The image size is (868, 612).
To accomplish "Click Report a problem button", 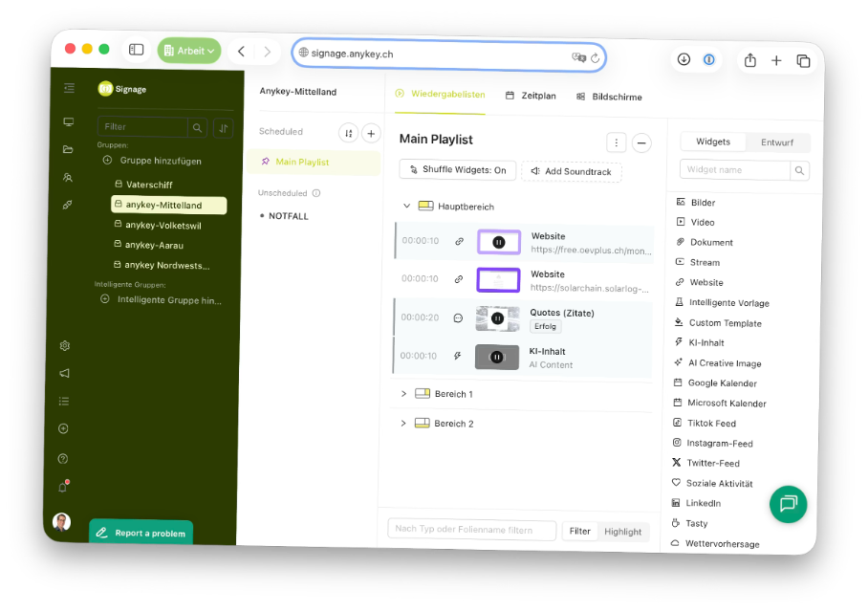I will coord(141,533).
